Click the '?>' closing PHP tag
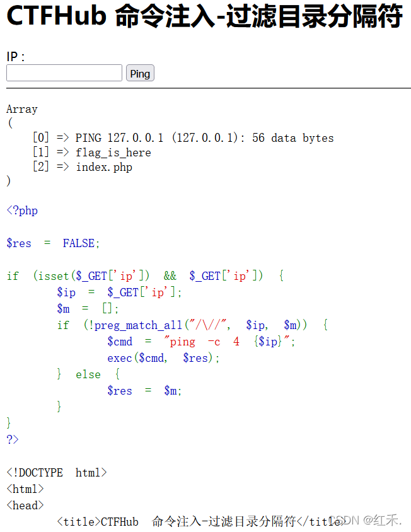 click(x=13, y=440)
